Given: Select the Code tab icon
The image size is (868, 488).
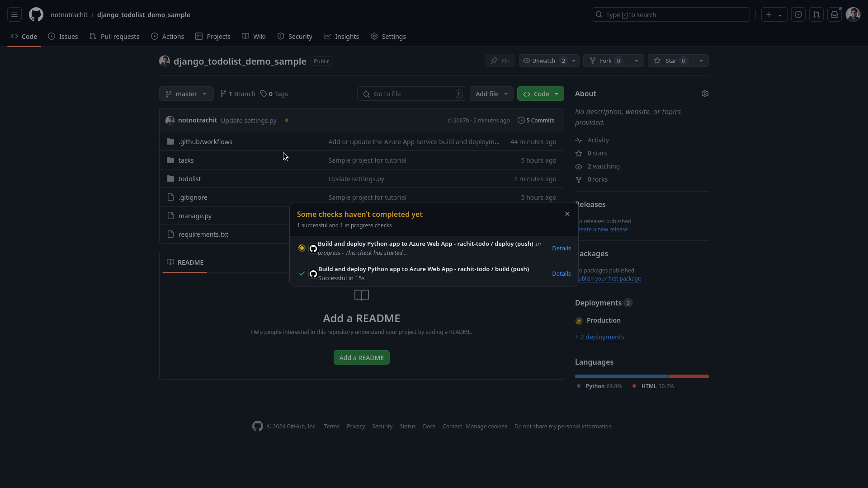Looking at the screenshot, I should (14, 36).
